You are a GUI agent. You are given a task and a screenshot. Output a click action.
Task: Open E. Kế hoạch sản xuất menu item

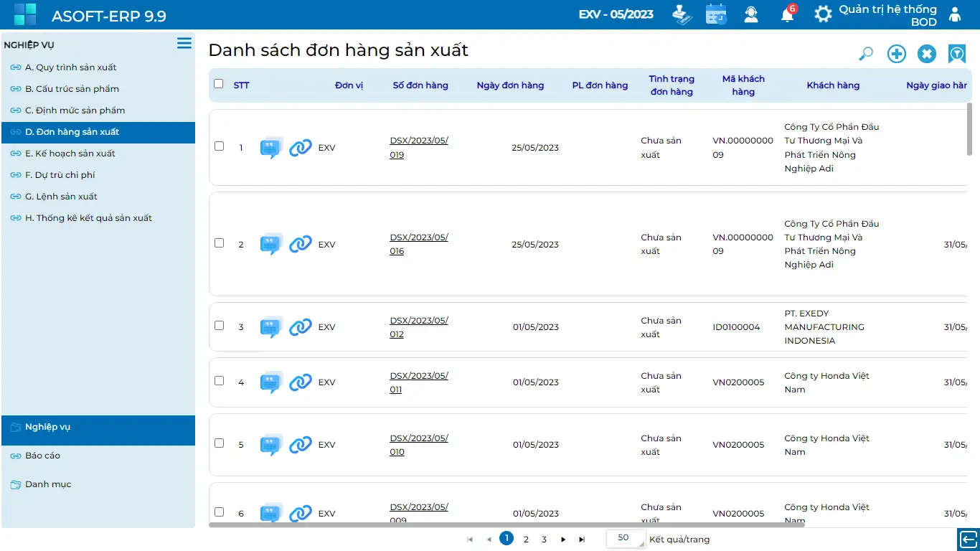pos(70,154)
